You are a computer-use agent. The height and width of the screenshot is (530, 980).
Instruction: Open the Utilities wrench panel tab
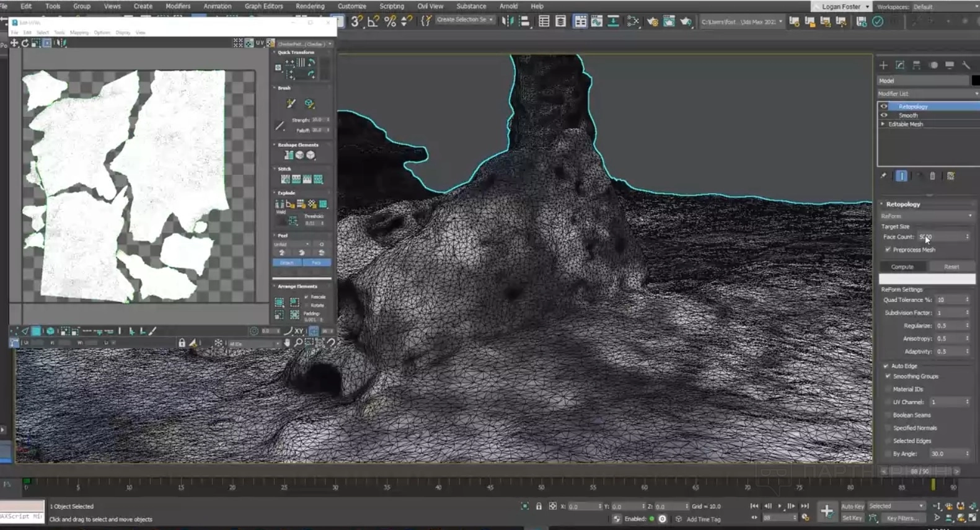(x=966, y=65)
